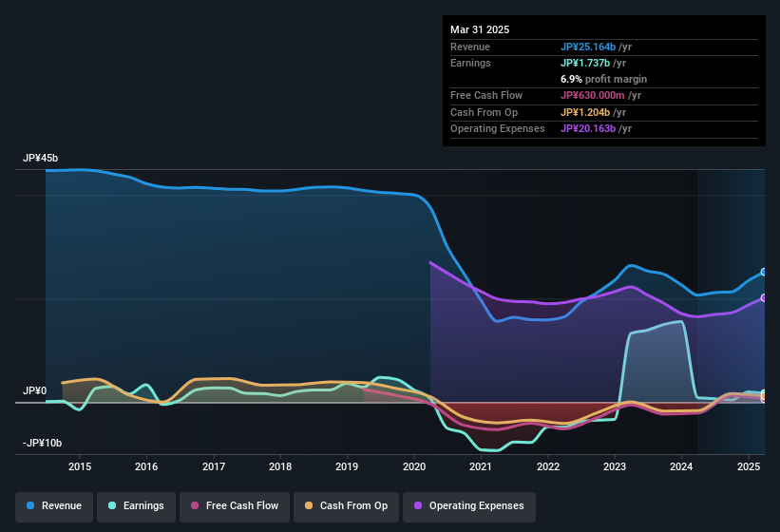This screenshot has width=780, height=532.
Task: Click the -JP¥10b y-axis label
Action: click(x=43, y=443)
